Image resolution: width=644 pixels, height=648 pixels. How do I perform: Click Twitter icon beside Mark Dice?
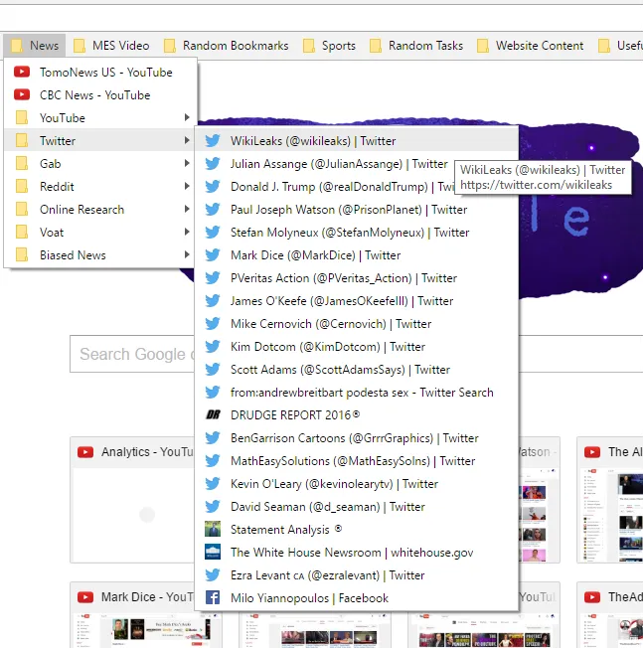(x=213, y=255)
